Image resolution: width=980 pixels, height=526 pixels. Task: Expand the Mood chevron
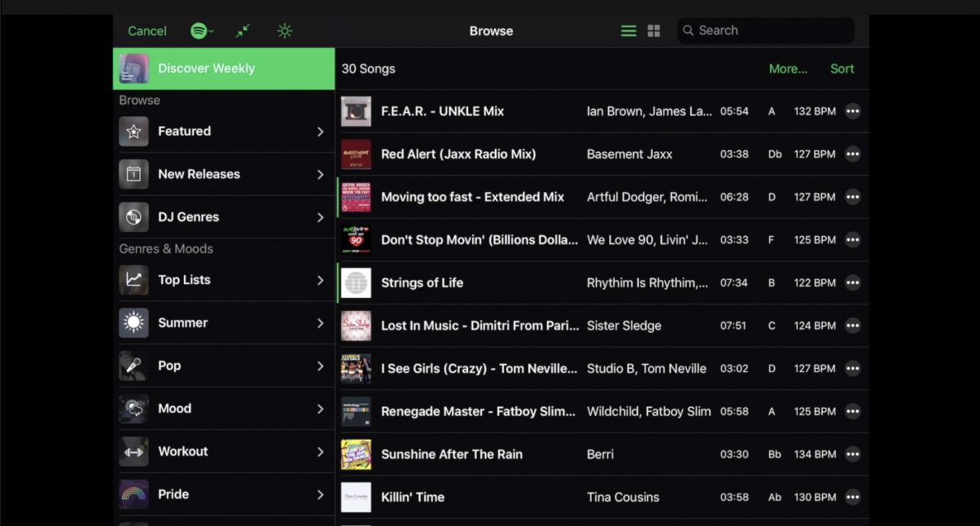320,409
